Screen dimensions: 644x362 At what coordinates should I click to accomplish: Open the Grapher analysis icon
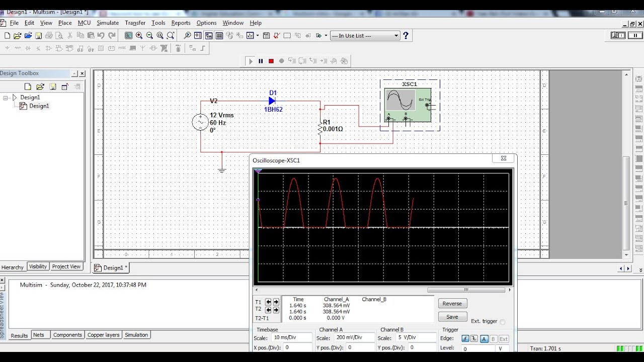[250, 36]
